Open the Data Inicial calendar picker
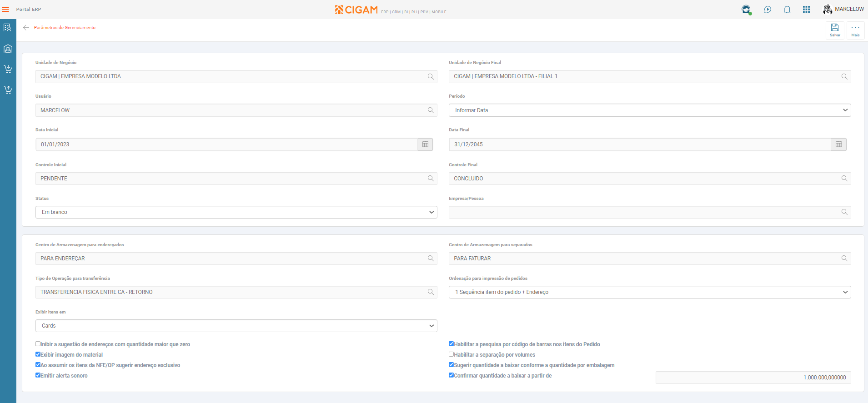The width and height of the screenshot is (868, 403). click(x=425, y=144)
